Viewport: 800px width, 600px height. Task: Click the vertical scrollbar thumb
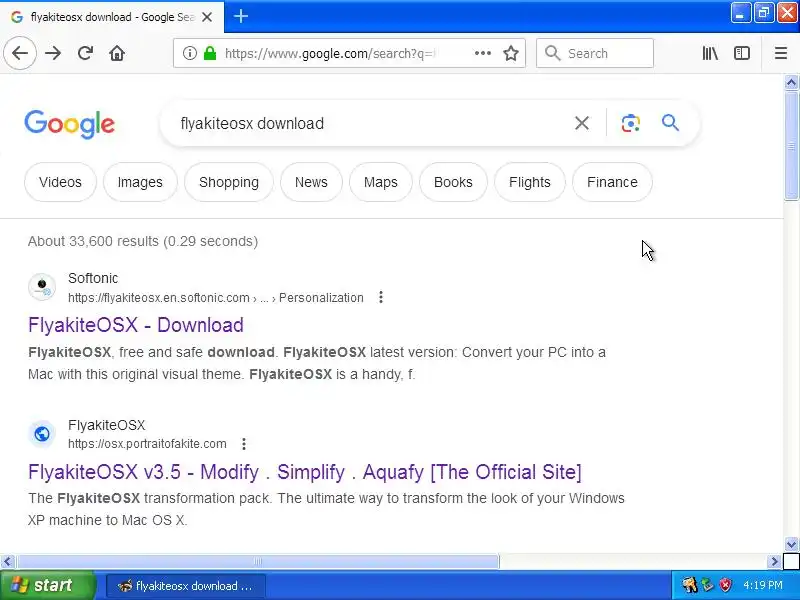791,146
